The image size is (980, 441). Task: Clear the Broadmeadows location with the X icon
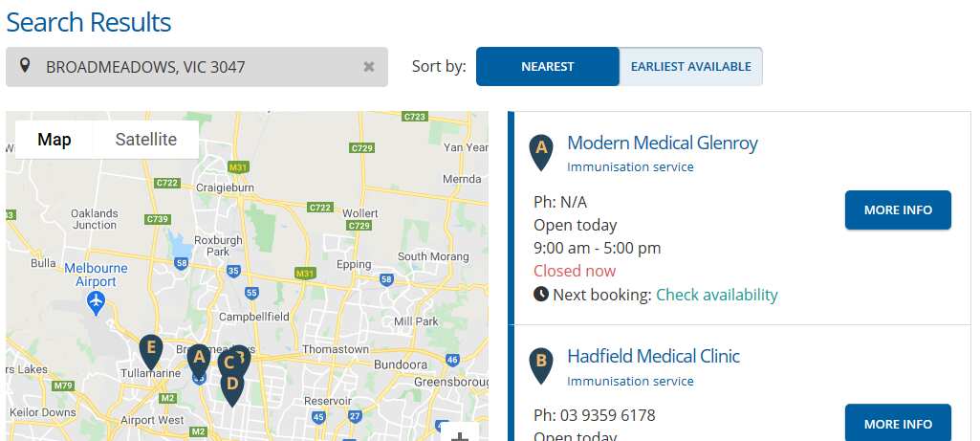click(369, 67)
